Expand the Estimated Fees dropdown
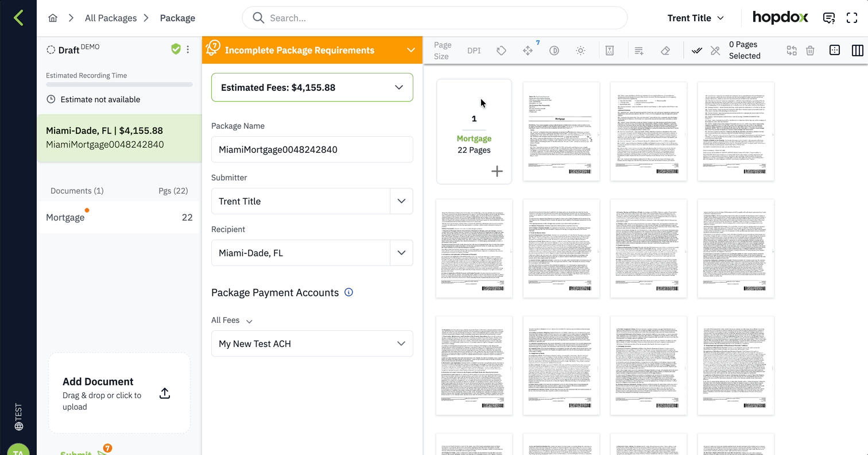The width and height of the screenshot is (868, 455). (x=398, y=87)
